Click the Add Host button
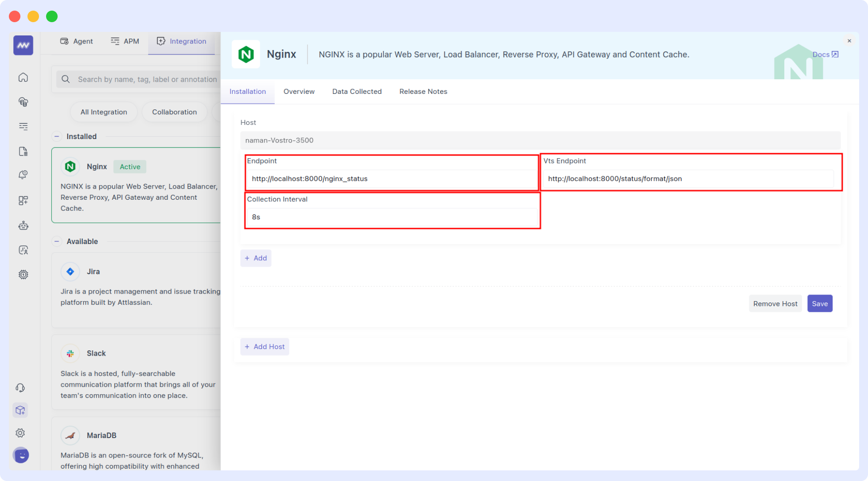 coord(265,346)
